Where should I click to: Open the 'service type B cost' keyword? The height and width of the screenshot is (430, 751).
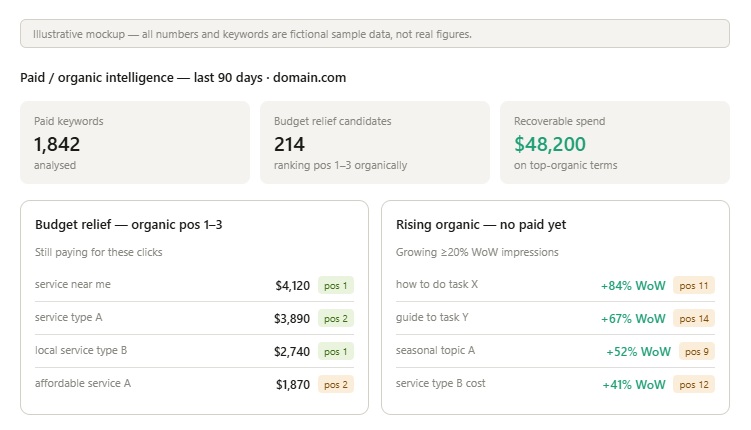pyautogui.click(x=441, y=384)
